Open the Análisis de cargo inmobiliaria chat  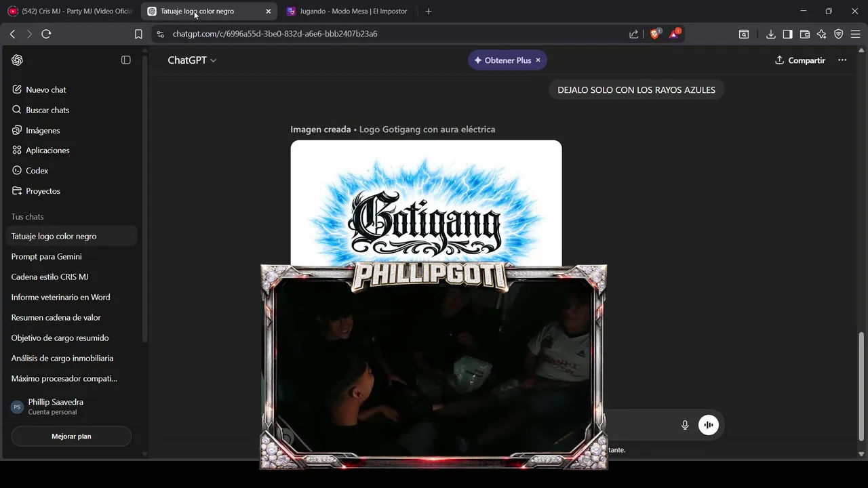click(71, 358)
